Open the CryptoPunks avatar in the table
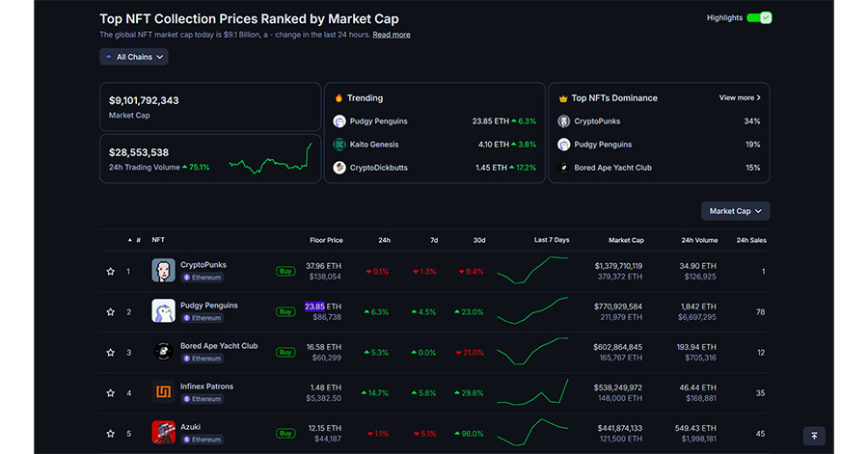This screenshot has width=868, height=454. point(163,271)
